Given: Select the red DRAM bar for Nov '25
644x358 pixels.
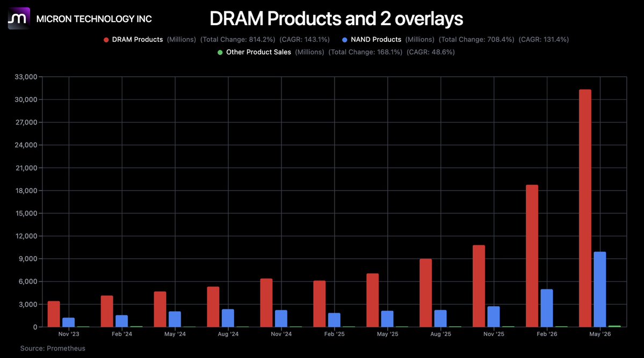Looking at the screenshot, I should point(479,286).
